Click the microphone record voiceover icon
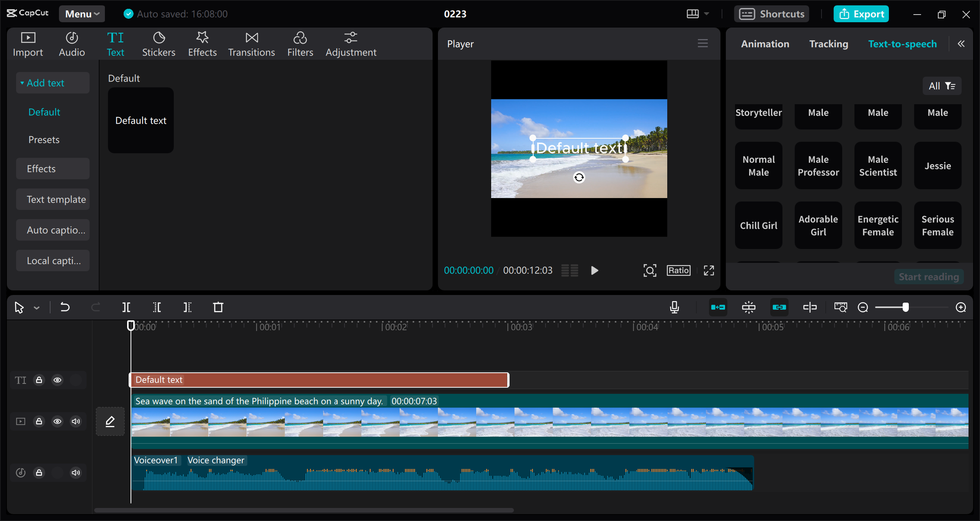The image size is (980, 521). pos(675,307)
